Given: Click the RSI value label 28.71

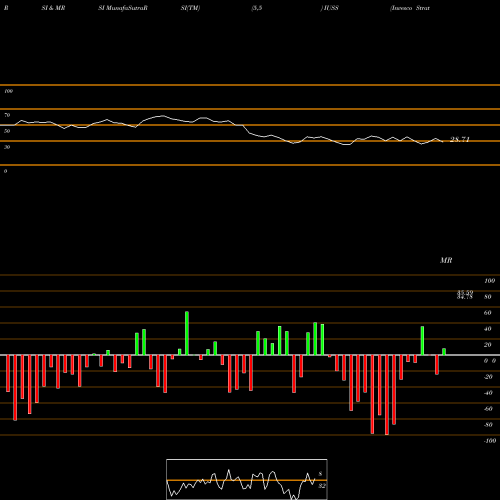Looking at the screenshot, I should pyautogui.click(x=460, y=139).
